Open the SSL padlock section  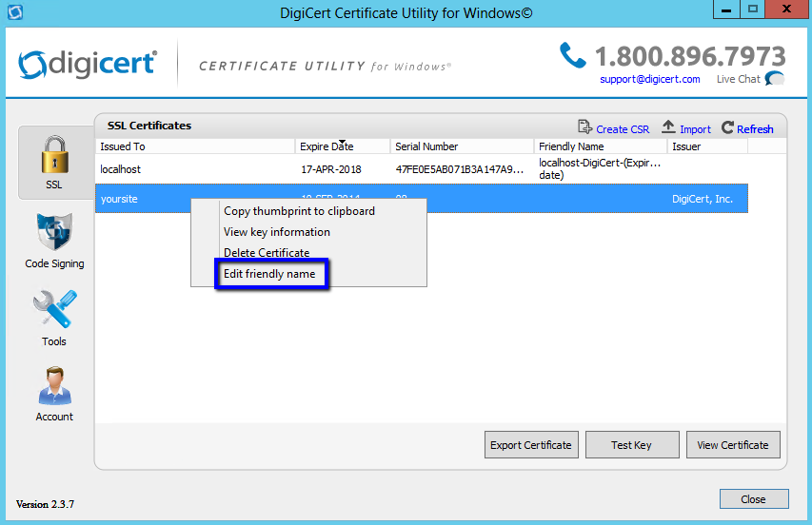[x=53, y=162]
